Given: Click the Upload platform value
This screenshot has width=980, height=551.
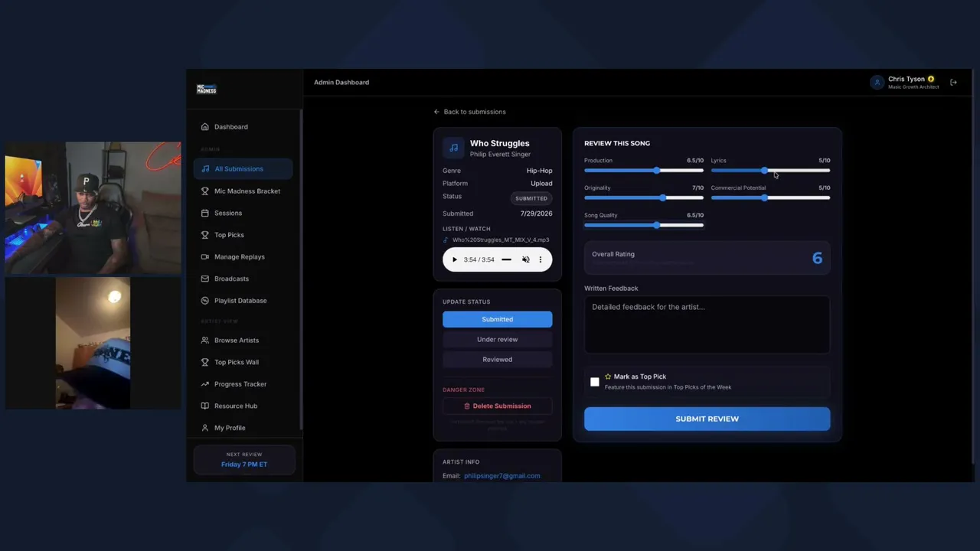Looking at the screenshot, I should (541, 184).
